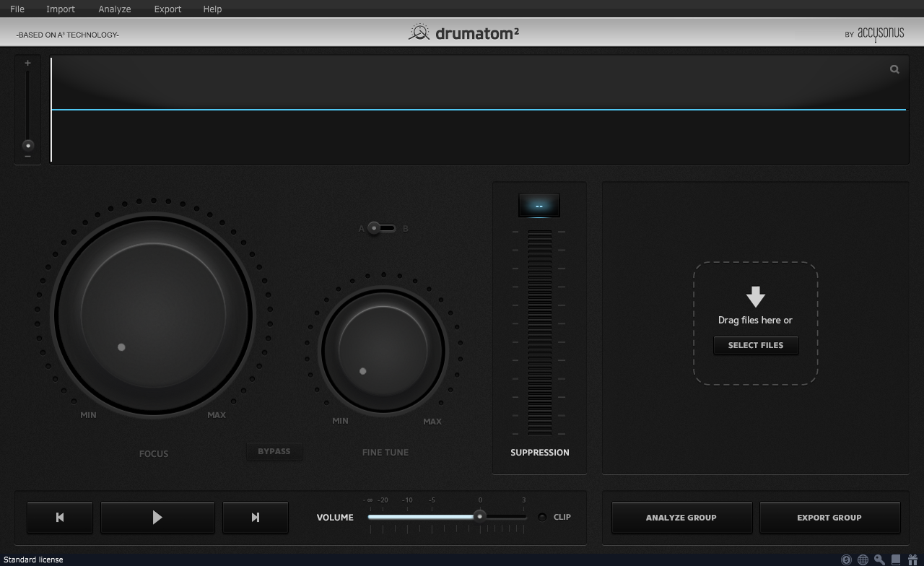Click the drumatom² logo in the header
This screenshot has width=924, height=566.
463,32
